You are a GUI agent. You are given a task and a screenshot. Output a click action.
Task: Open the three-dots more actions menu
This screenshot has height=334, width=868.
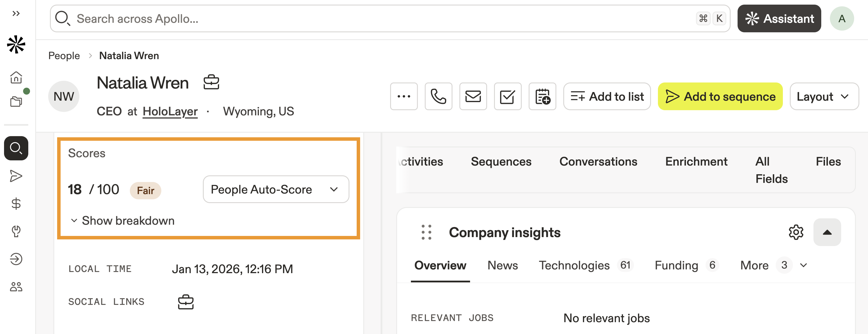click(x=403, y=97)
